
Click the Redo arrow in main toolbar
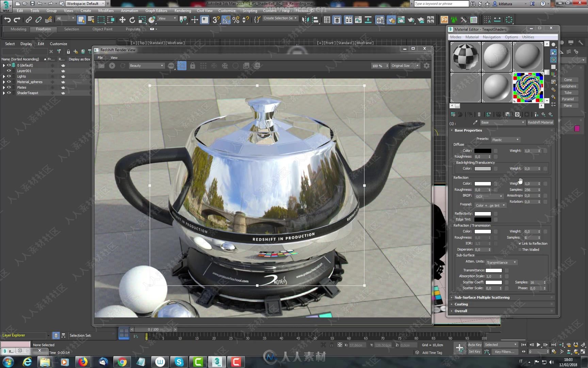[17, 20]
